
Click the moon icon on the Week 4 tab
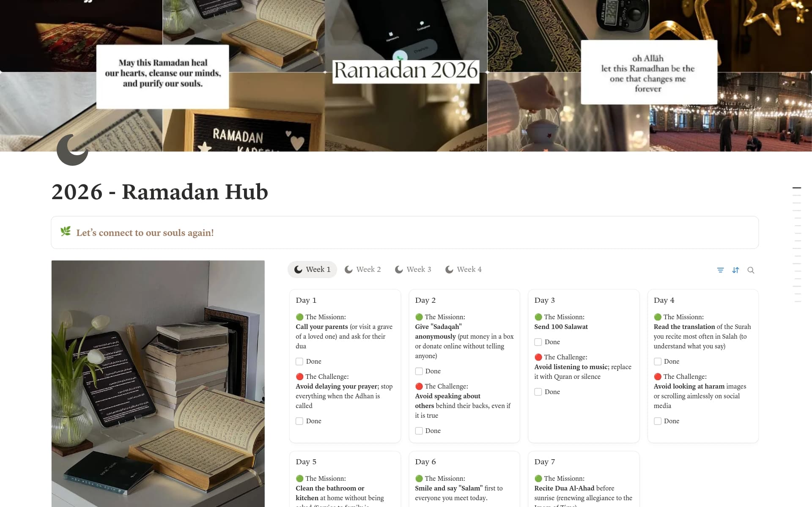coord(449,269)
